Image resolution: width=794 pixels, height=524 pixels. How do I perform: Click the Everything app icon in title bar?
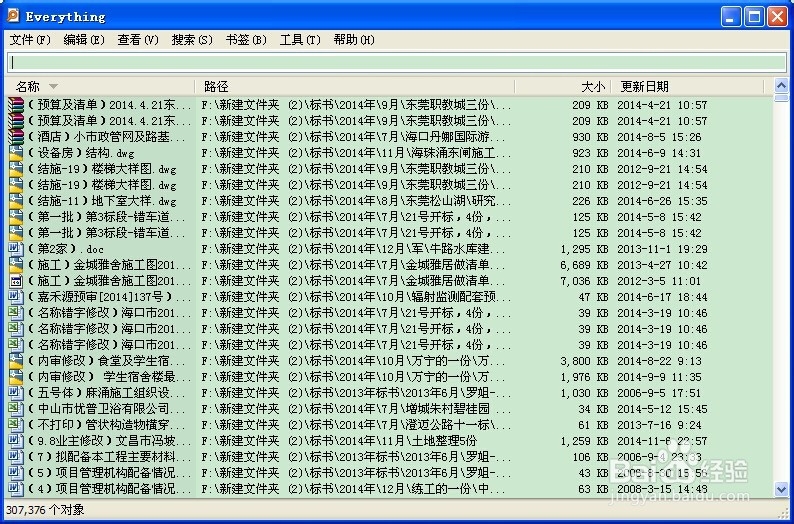(13, 16)
